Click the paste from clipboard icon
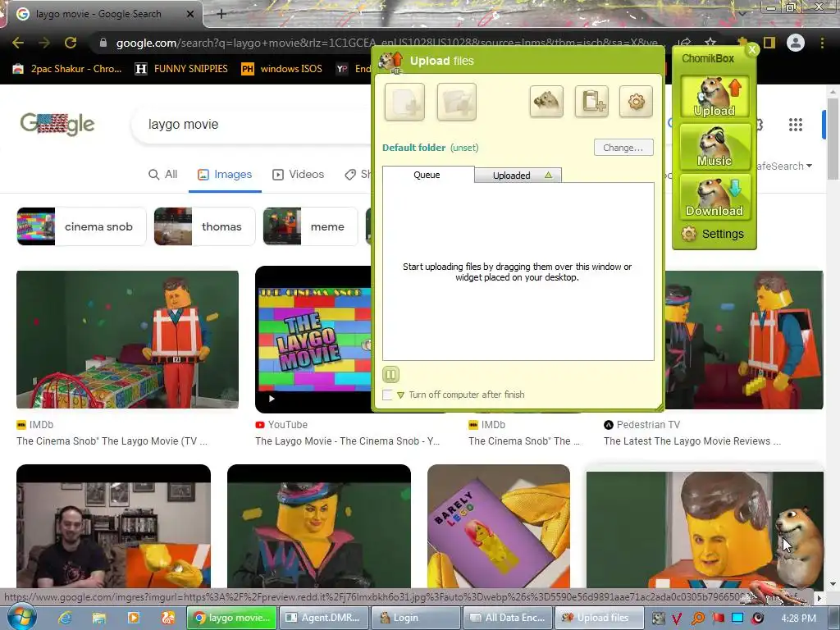 coord(591,101)
